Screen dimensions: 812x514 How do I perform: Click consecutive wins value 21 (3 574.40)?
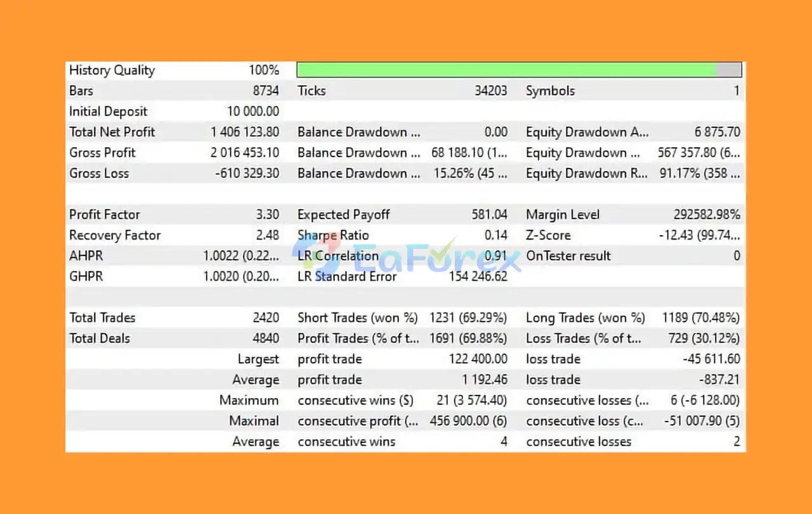coord(473,400)
